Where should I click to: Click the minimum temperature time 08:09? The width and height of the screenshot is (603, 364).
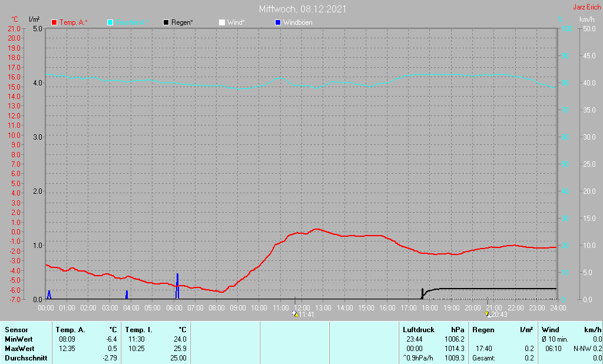tap(67, 339)
